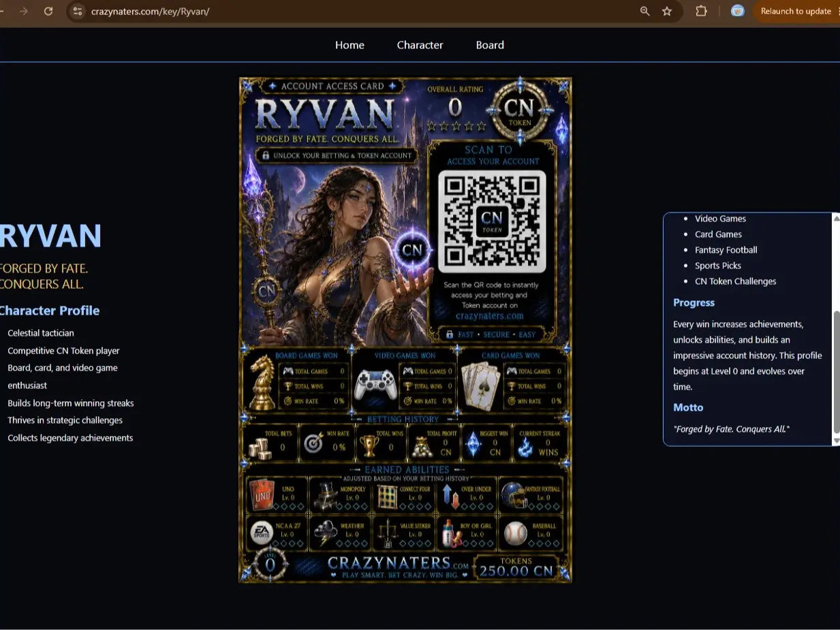Viewport: 840px width, 630px height.
Task: Click the Character Profile heading
Action: tap(50, 311)
